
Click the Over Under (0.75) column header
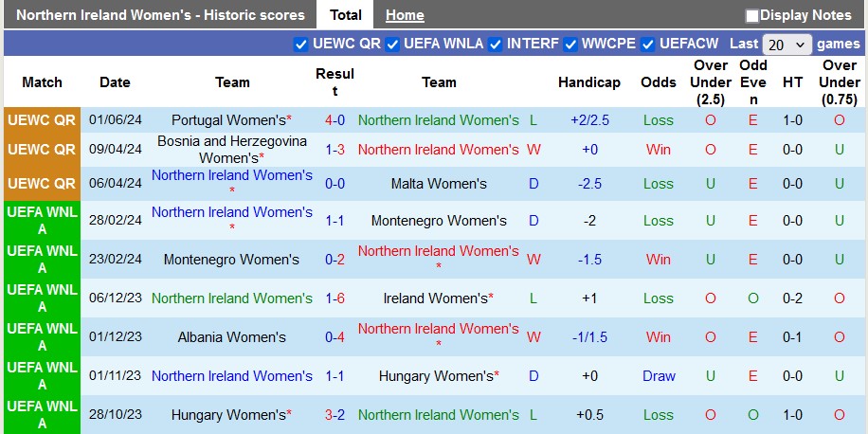pos(840,82)
